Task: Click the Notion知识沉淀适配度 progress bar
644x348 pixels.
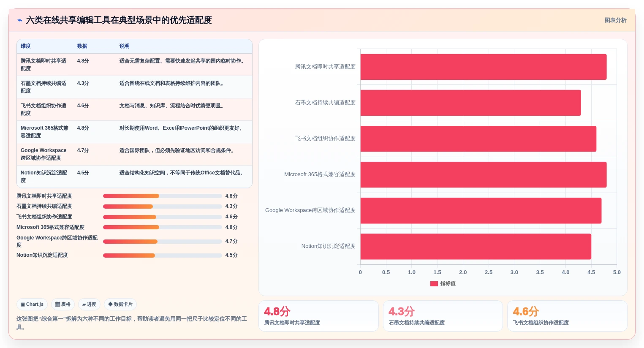Action: [x=163, y=256]
